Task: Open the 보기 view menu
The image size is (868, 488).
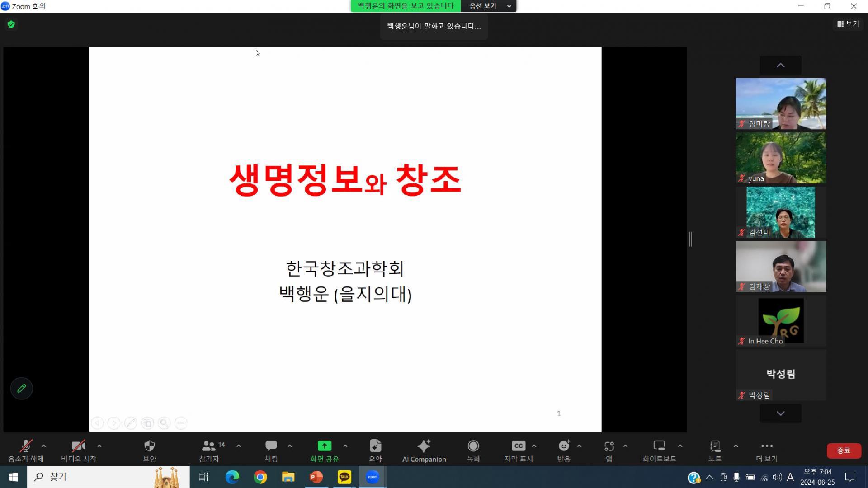Action: point(848,24)
